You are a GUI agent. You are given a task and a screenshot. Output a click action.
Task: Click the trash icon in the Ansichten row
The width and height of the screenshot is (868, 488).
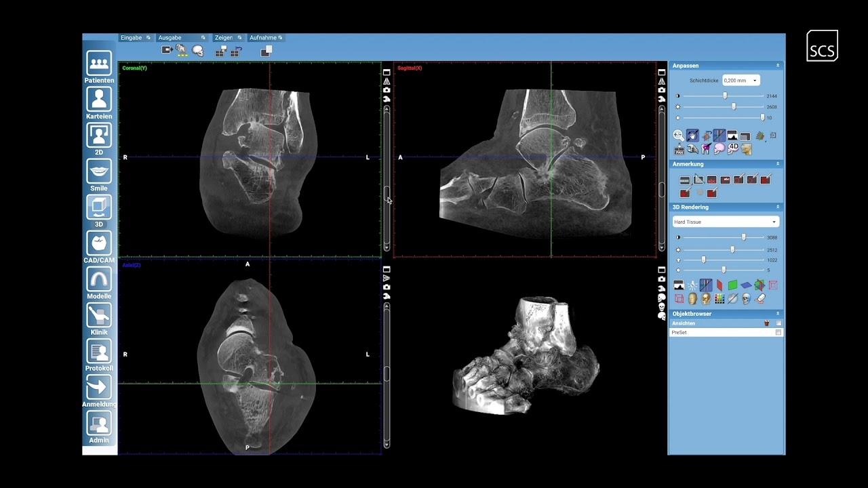(x=767, y=323)
